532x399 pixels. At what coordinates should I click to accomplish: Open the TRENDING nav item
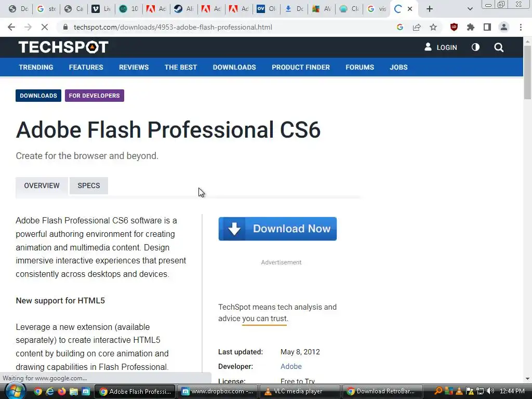tap(36, 67)
